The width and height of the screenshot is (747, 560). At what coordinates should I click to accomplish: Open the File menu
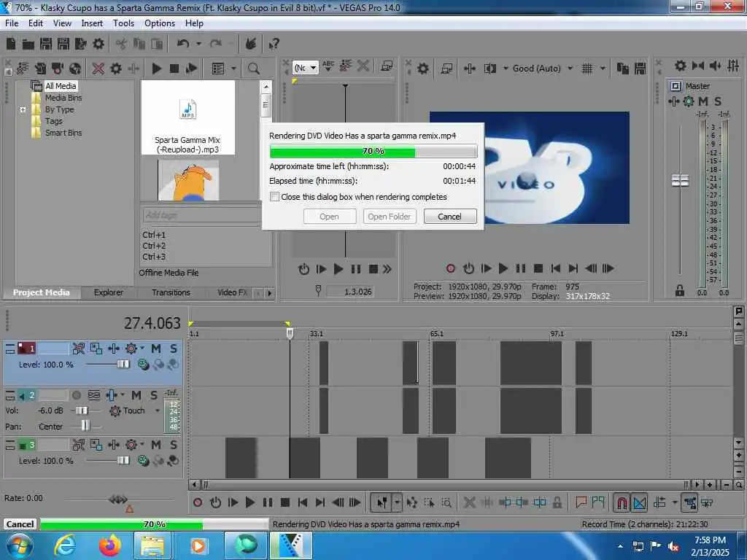12,23
